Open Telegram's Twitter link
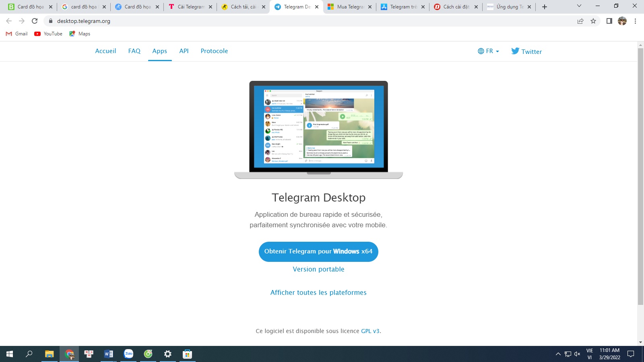This screenshot has height=362, width=644. (x=526, y=51)
